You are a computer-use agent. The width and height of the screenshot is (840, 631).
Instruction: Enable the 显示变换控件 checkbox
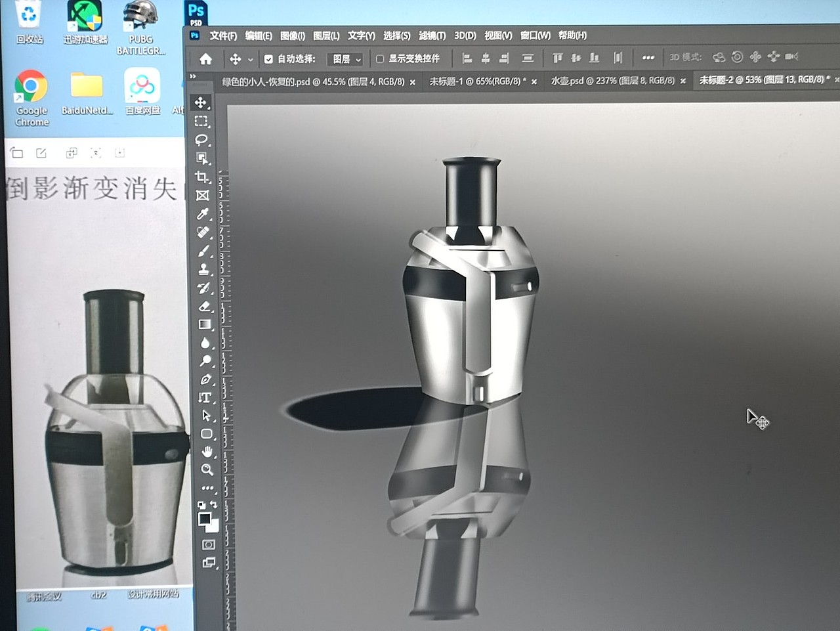(380, 59)
